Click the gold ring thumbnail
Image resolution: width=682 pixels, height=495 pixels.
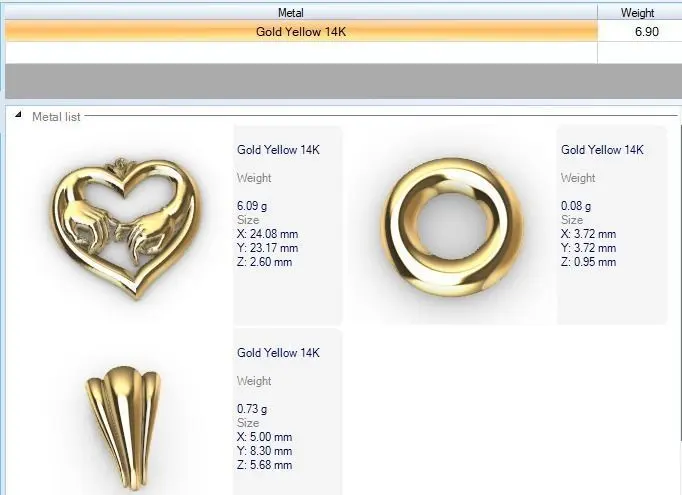pos(451,227)
